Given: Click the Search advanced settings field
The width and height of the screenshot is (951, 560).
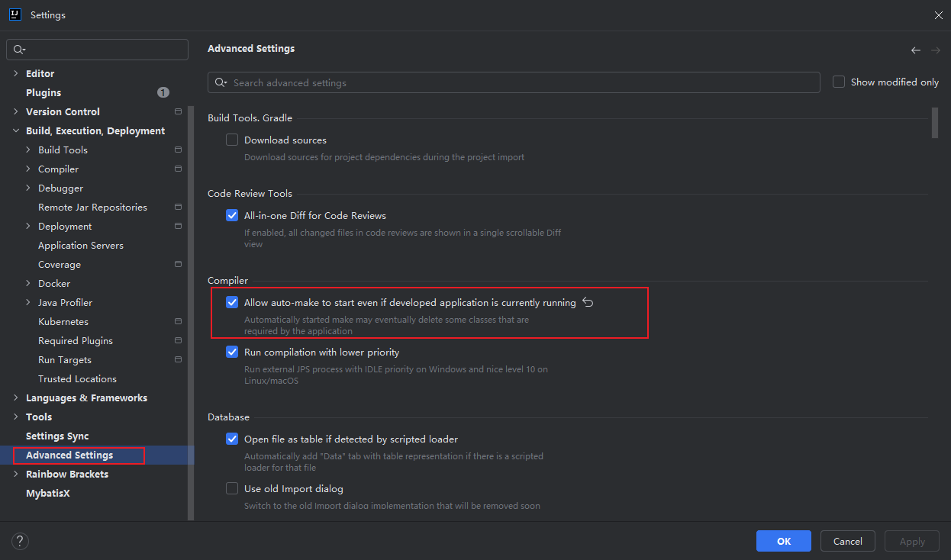Looking at the screenshot, I should pos(514,82).
